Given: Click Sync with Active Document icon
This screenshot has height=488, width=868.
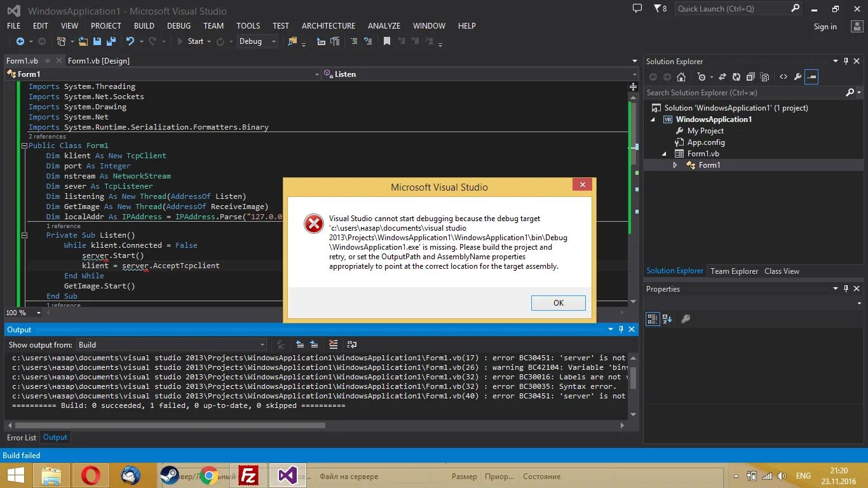Looking at the screenshot, I should (722, 77).
